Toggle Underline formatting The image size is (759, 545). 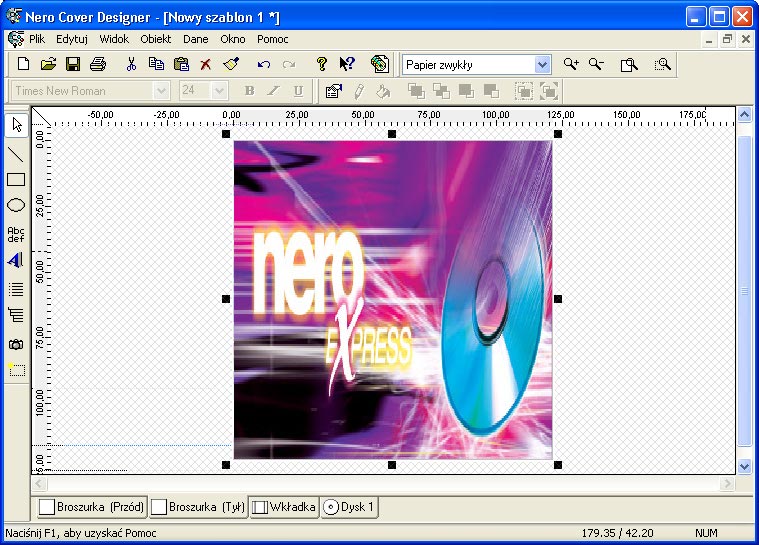[x=299, y=91]
